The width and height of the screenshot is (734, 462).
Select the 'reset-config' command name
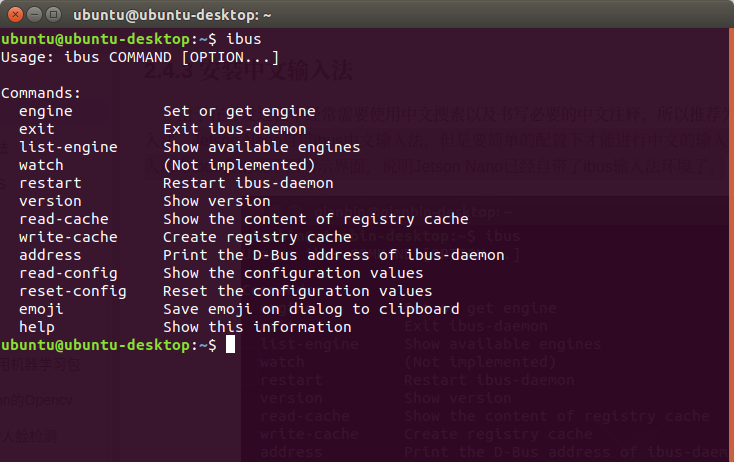click(73, 291)
